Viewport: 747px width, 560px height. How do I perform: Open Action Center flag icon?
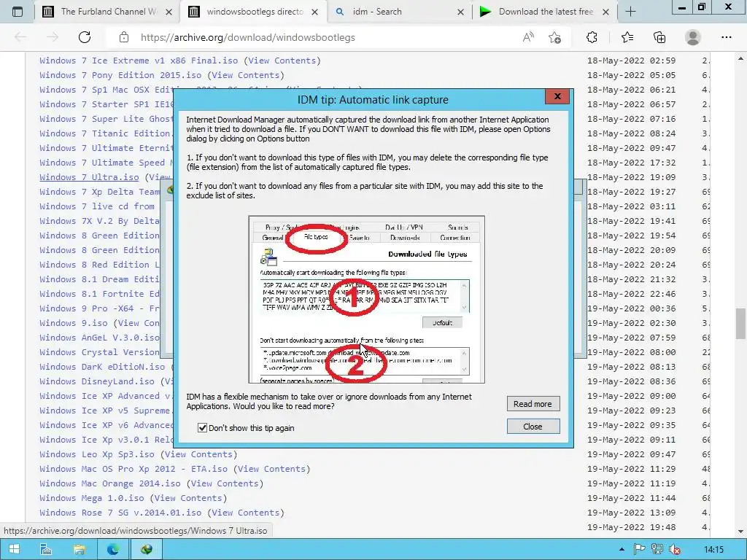point(639,550)
